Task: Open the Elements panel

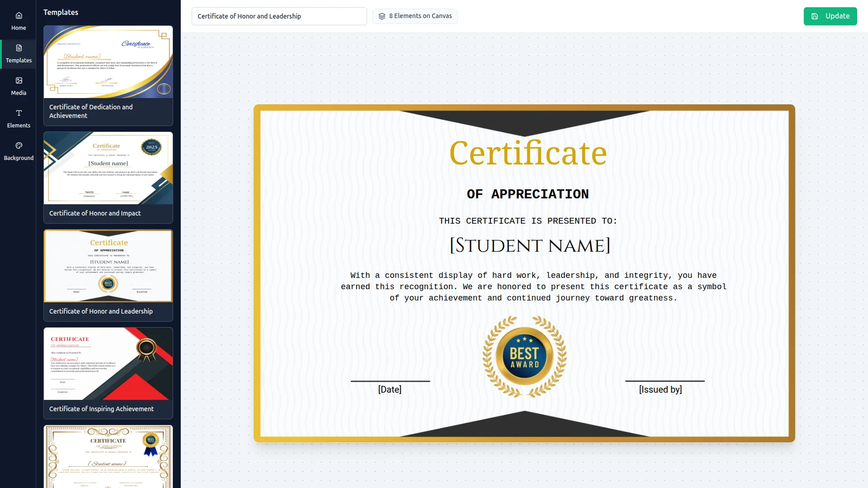Action: coord(18,118)
